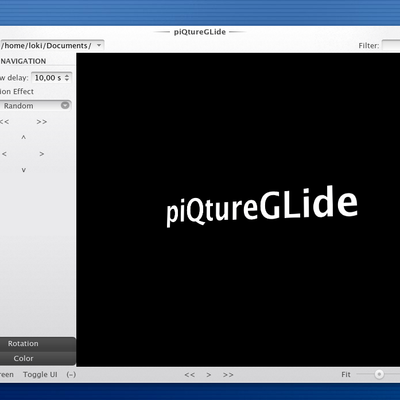
Task: Toggle the UI visibility
Action: pyautogui.click(x=40, y=374)
